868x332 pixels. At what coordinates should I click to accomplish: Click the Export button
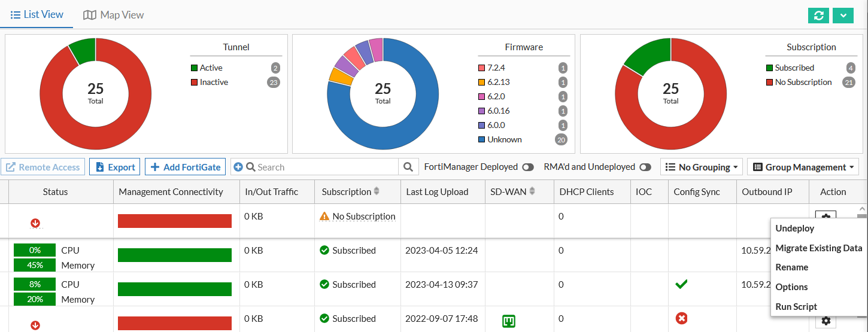[x=115, y=167]
